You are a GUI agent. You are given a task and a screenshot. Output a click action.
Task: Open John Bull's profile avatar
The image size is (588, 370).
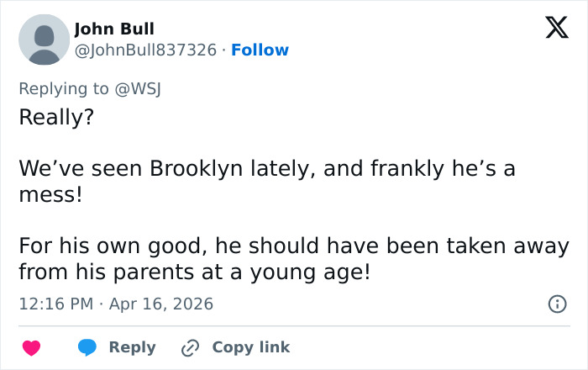click(x=43, y=40)
